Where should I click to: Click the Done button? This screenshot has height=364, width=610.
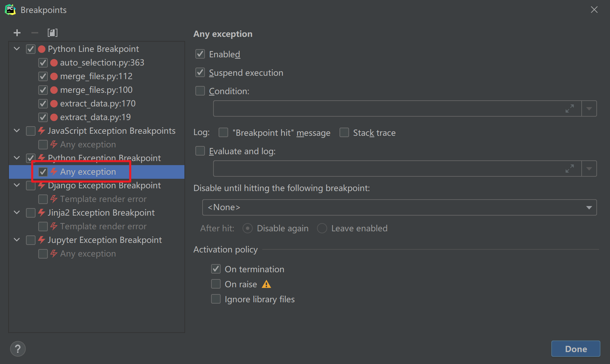[x=576, y=349]
